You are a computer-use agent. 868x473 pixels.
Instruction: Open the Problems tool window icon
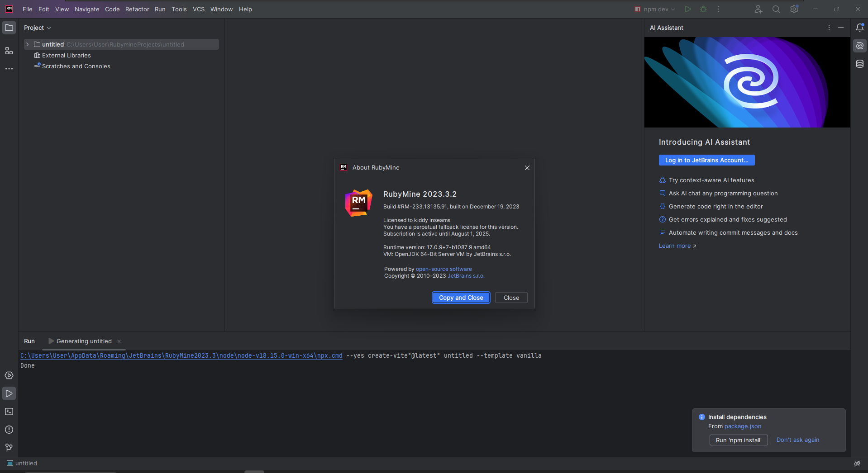click(9, 430)
